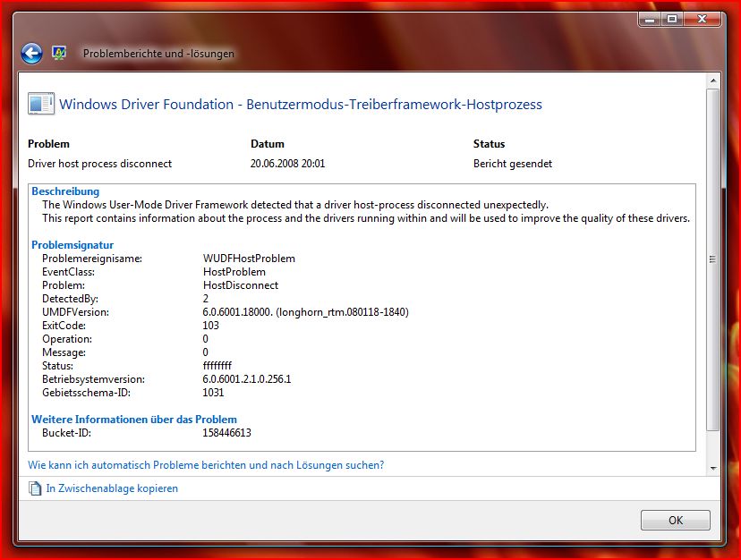Click the Problemereignisame label

tap(91, 259)
